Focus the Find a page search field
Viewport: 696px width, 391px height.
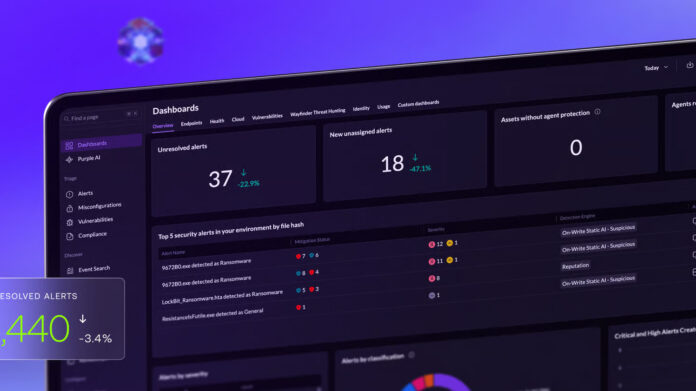click(101, 117)
